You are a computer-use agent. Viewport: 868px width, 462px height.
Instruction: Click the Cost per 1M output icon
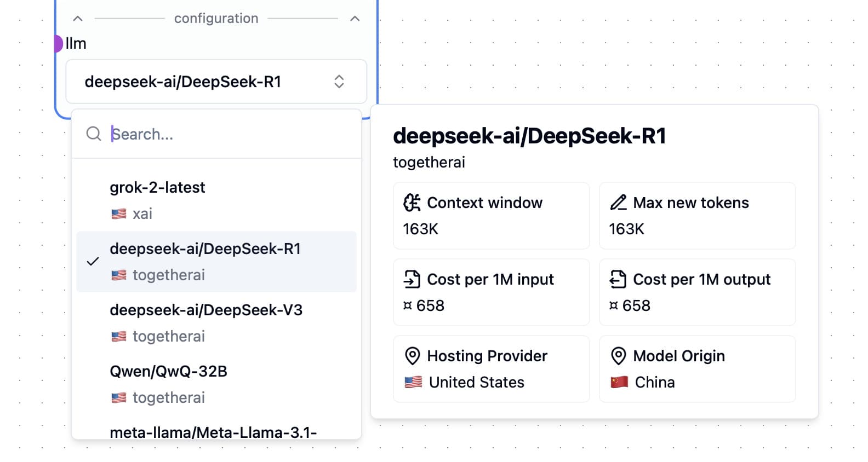(618, 279)
